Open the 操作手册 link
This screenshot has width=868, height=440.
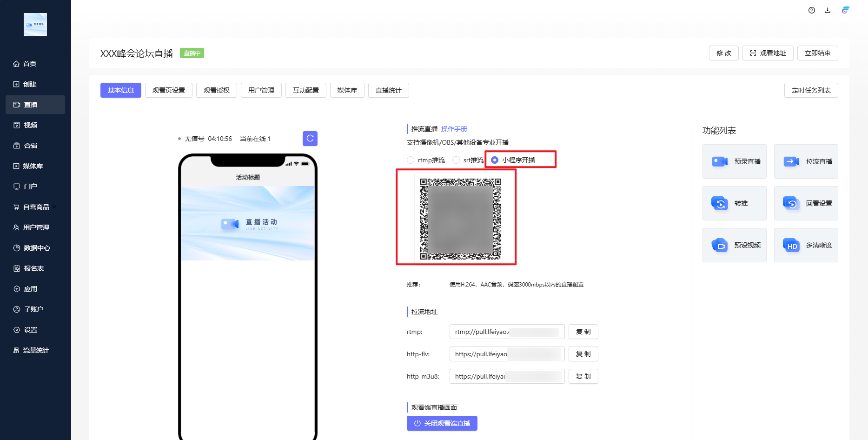coord(454,129)
